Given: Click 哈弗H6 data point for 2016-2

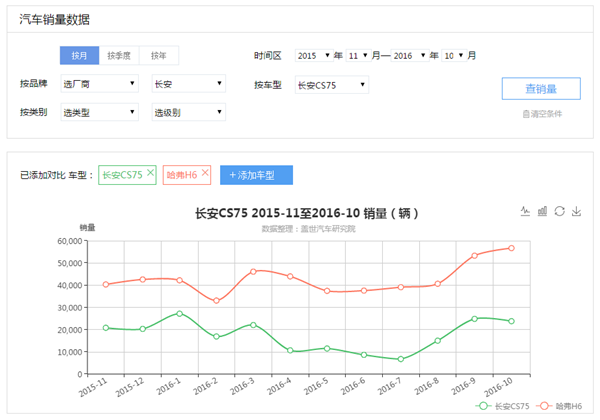Looking at the screenshot, I should [216, 301].
